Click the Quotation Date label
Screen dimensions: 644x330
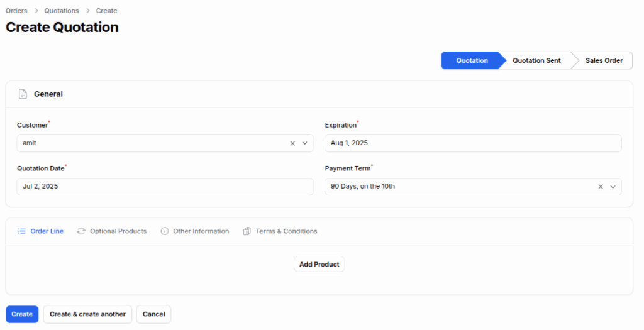[x=41, y=168]
